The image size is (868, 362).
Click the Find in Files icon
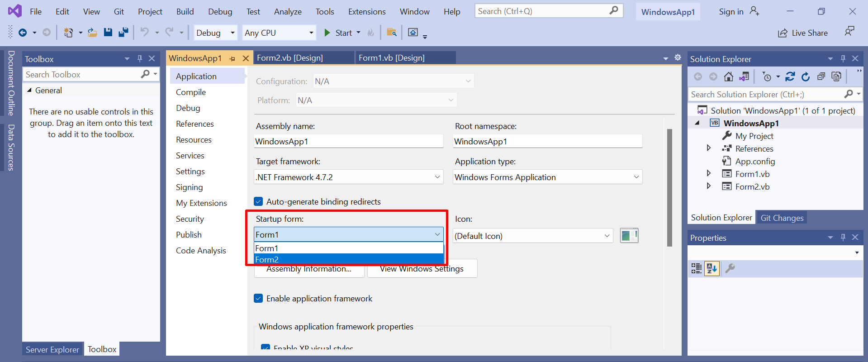(x=392, y=32)
